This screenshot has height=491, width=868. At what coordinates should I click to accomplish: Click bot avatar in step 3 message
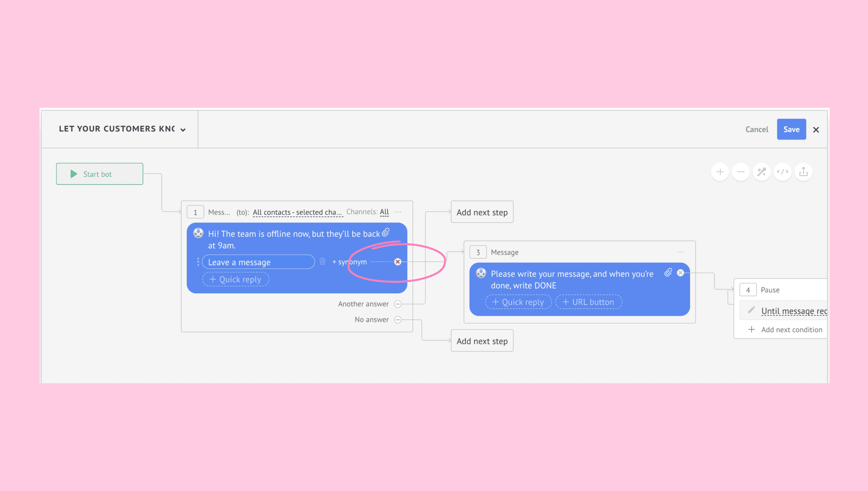(481, 273)
